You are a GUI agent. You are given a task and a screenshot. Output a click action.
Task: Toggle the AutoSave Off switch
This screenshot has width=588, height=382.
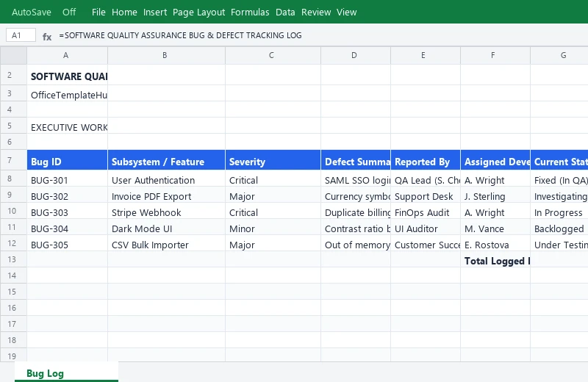[69, 12]
